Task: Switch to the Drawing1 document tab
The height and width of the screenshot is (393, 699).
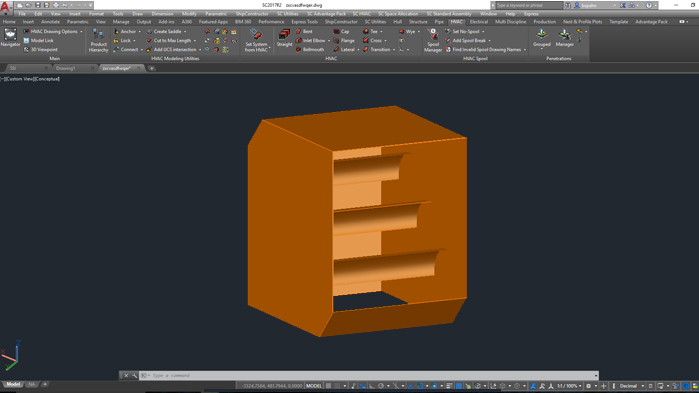Action: tap(66, 68)
